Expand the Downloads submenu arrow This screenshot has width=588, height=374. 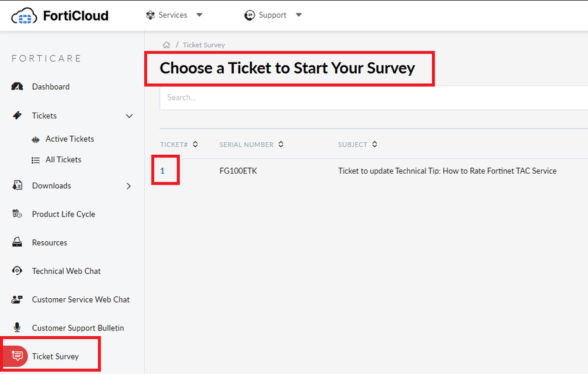click(129, 186)
